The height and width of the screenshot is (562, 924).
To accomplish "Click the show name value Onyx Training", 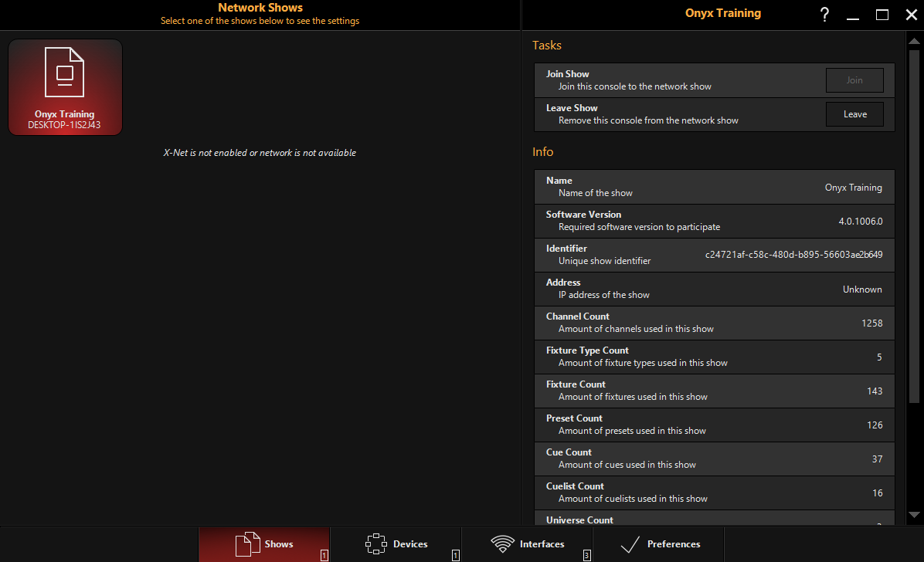I will (853, 188).
